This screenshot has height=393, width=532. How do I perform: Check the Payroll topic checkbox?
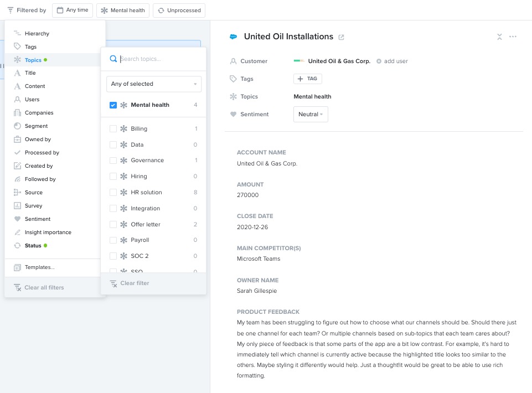[x=113, y=240]
